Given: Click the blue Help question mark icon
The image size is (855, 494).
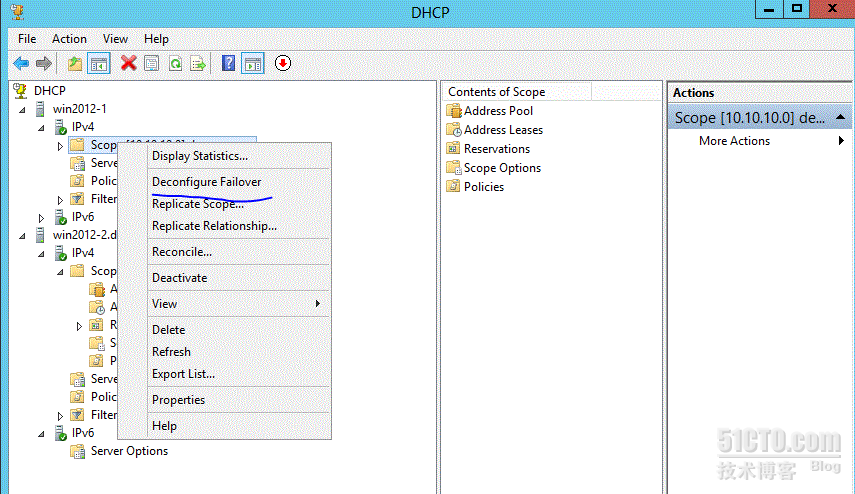Looking at the screenshot, I should pos(228,63).
